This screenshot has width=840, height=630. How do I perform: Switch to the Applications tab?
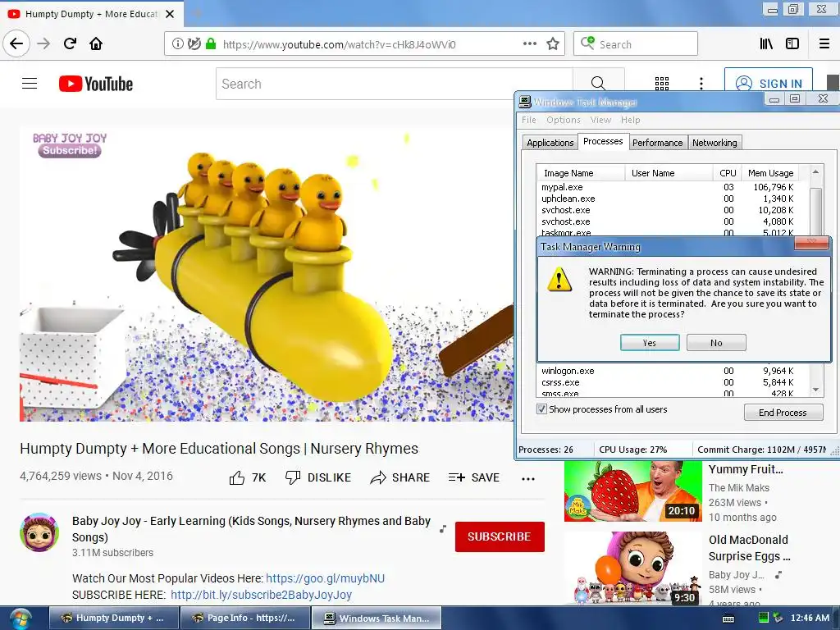click(x=550, y=143)
